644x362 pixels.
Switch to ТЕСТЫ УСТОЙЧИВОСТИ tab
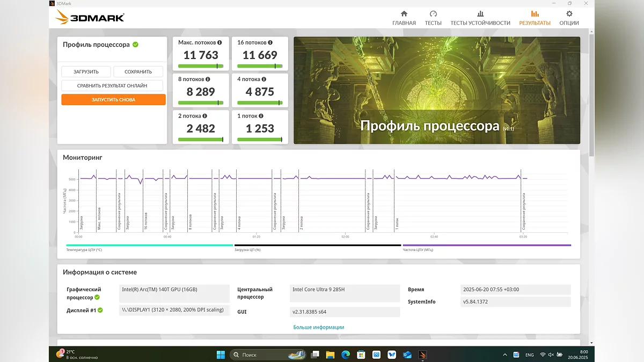click(x=480, y=18)
